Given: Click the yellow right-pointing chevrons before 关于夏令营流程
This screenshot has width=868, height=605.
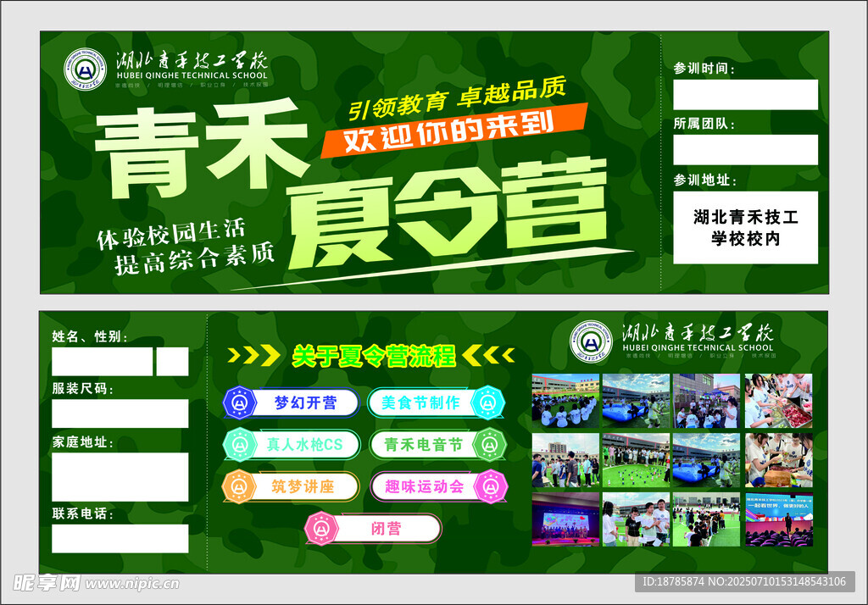Looking at the screenshot, I should (253, 355).
